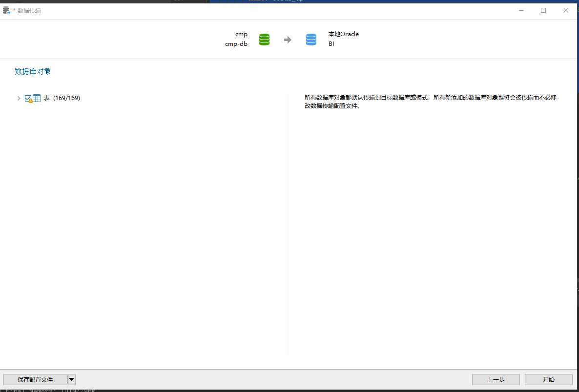Click the source database name cmp-db

(x=236, y=44)
